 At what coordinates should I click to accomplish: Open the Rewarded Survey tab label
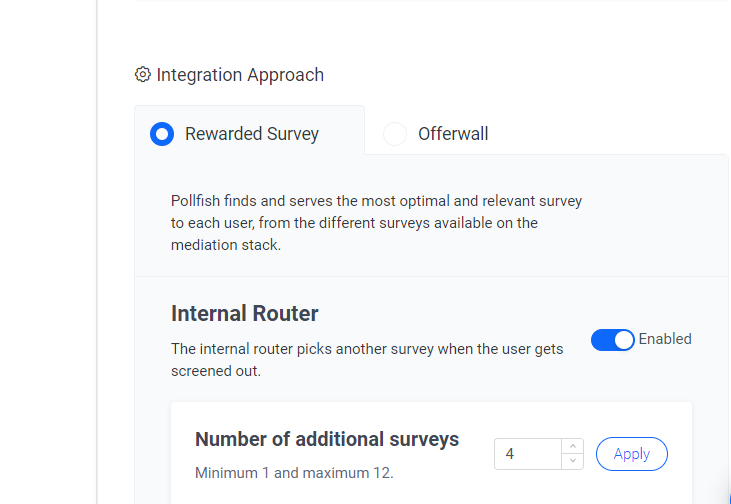[x=252, y=134]
